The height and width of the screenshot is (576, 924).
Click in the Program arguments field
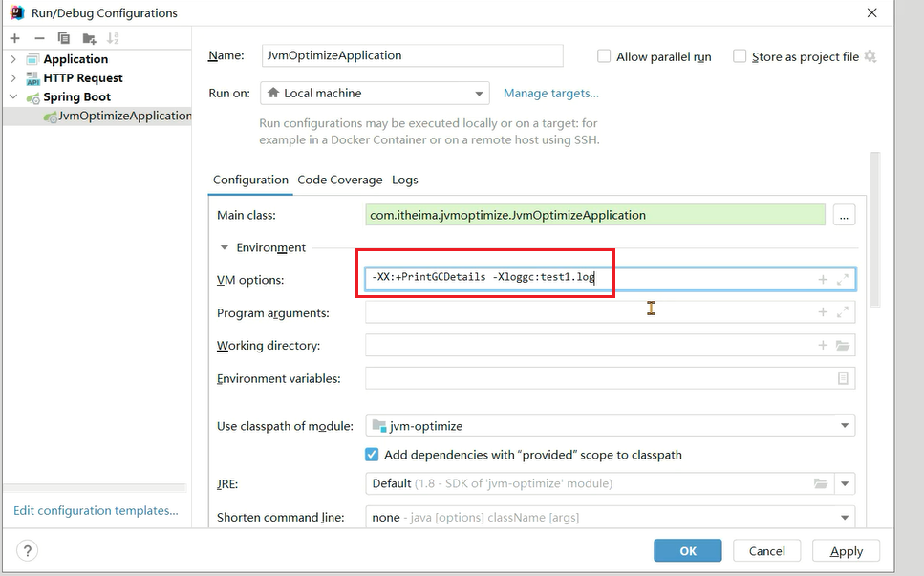pos(588,312)
